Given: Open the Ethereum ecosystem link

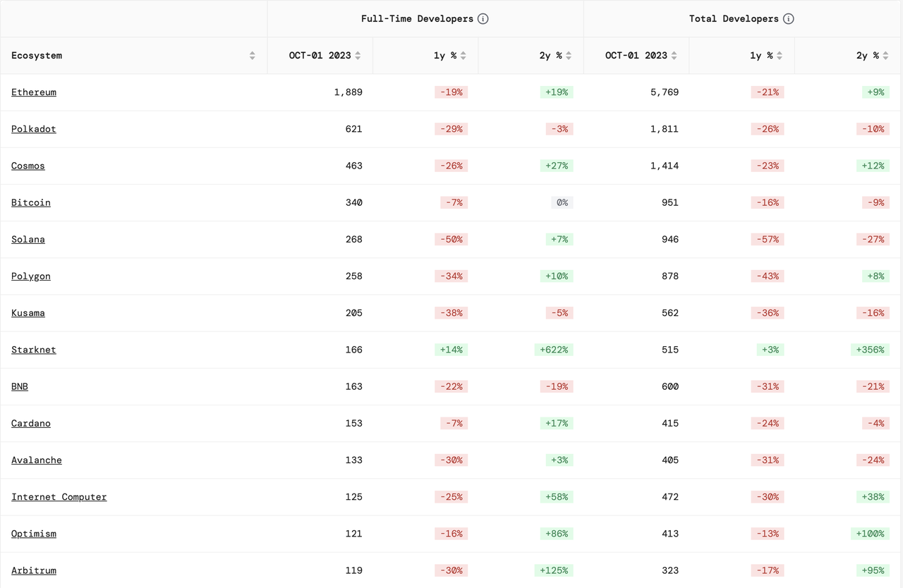Looking at the screenshot, I should pyautogui.click(x=34, y=92).
